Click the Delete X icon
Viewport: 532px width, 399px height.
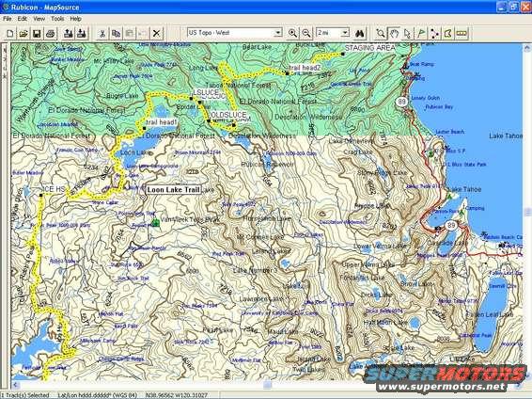[156, 33]
